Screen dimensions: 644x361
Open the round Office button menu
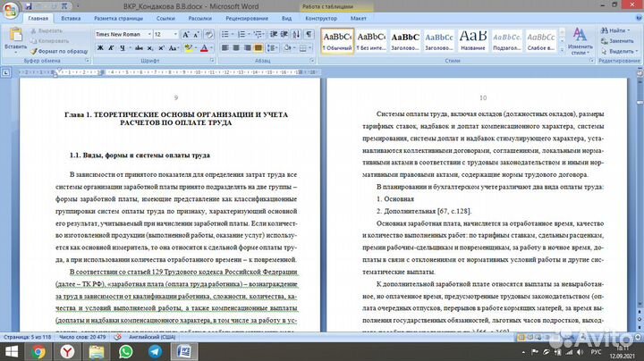click(11, 10)
